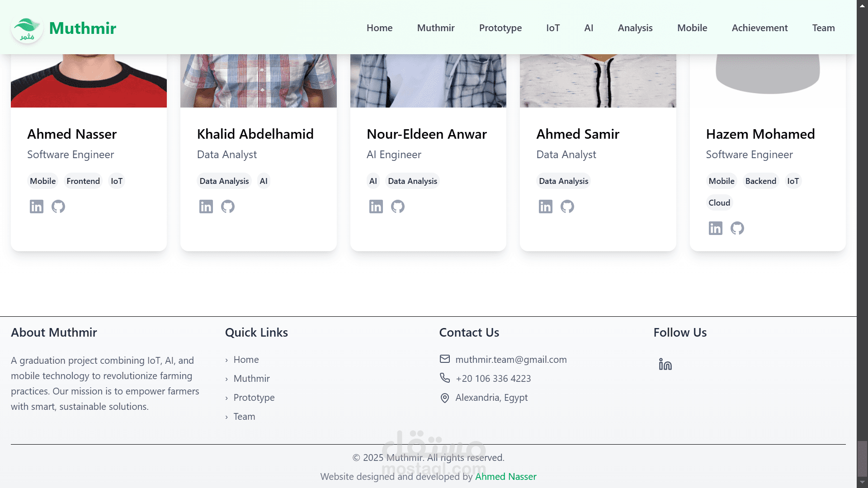868x488 pixels.
Task: Open Analysis in the top navigation
Action: coord(635,28)
